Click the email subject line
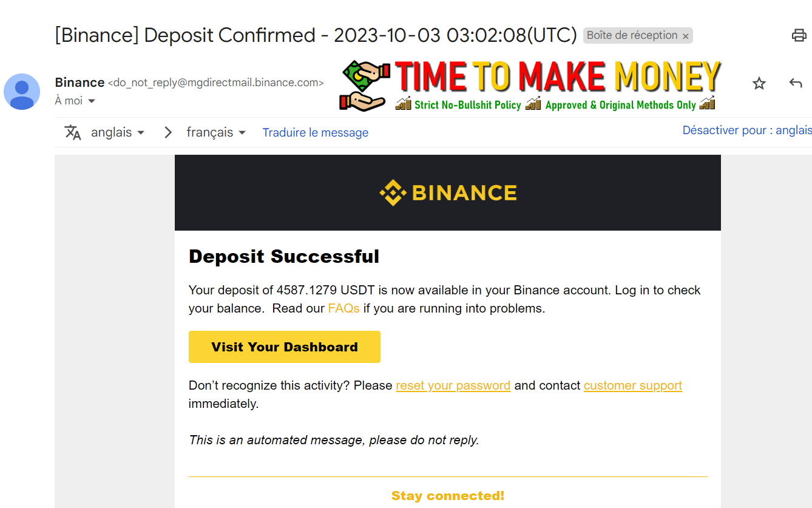 click(316, 35)
